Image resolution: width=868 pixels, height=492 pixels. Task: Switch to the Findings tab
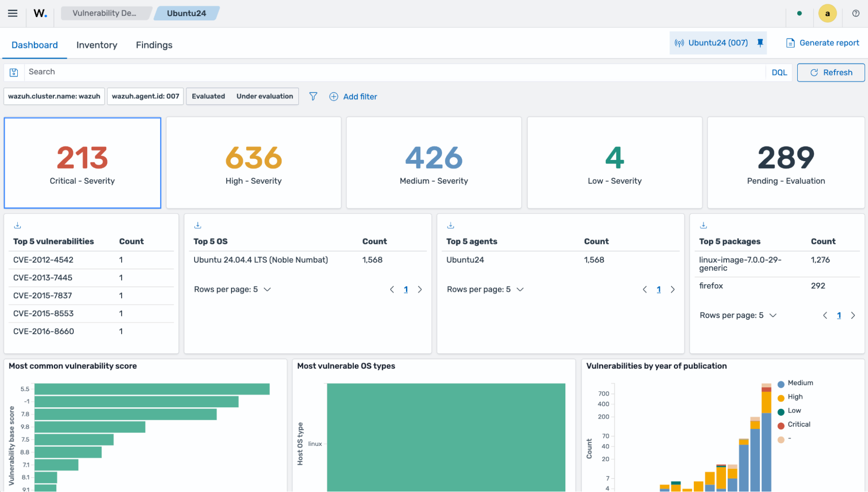pos(154,45)
